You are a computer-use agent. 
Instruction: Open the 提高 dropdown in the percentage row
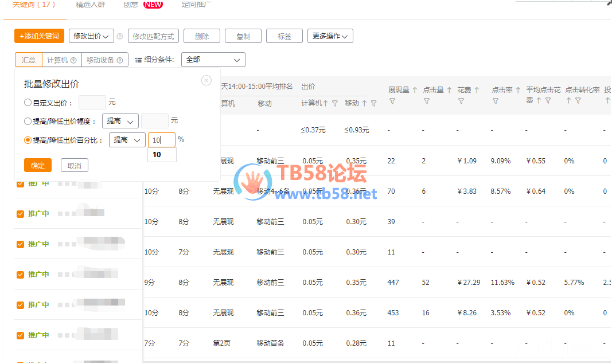[x=127, y=140]
